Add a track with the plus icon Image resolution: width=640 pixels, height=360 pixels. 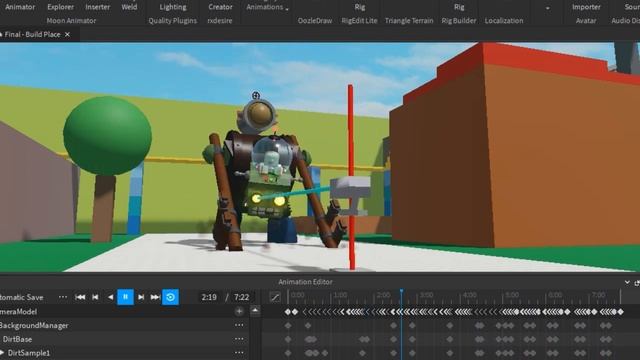coord(239,311)
